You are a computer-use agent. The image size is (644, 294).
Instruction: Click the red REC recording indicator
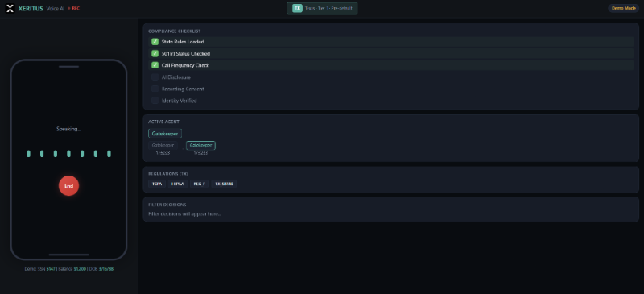(74, 8)
